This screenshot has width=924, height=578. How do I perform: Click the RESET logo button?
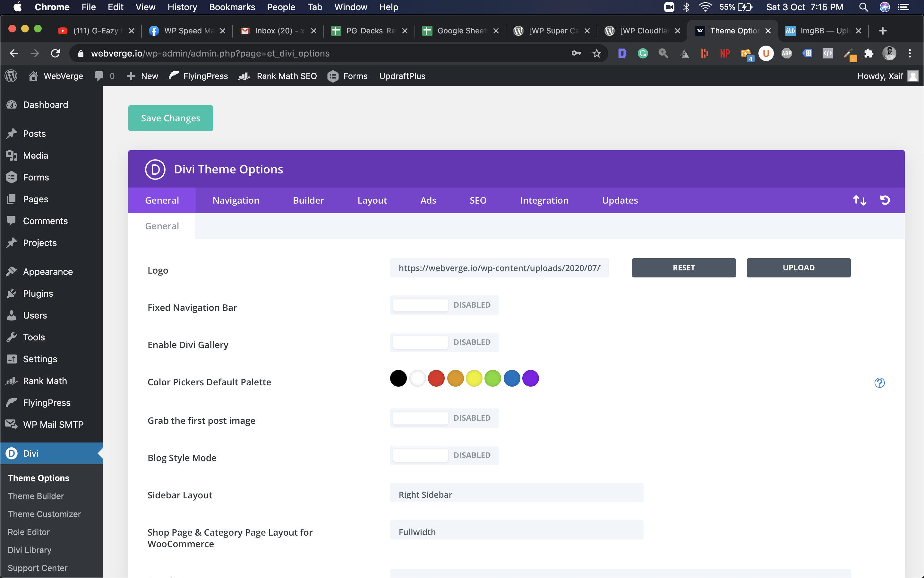pyautogui.click(x=684, y=267)
